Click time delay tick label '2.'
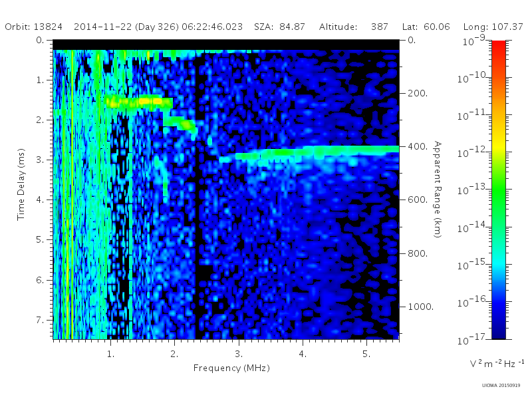Viewport: 532px width, 399px height. [x=40, y=120]
